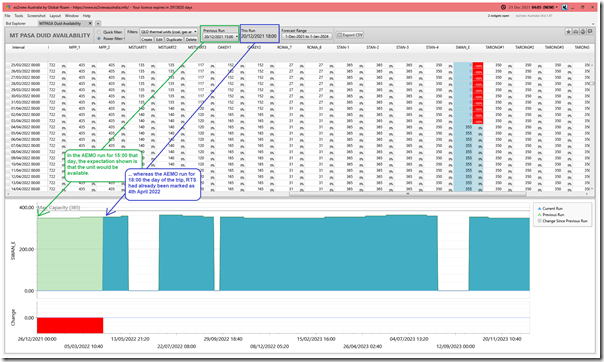The image size is (604, 362).
Task: Click the red change bar in the Change chart
Action: pos(70,325)
